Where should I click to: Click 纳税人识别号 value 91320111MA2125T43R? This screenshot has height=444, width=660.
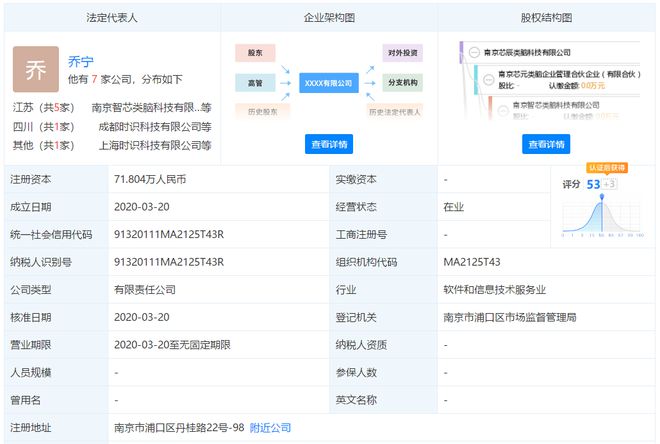point(169,262)
